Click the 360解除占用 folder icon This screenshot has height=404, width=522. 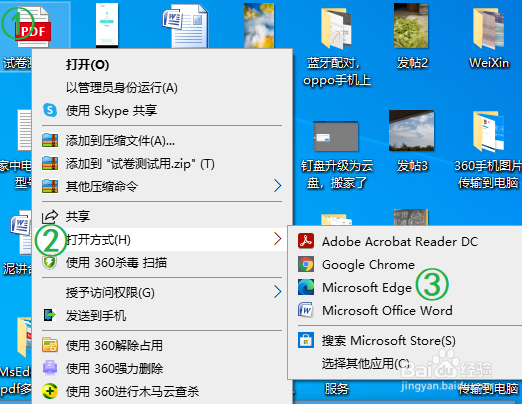coord(50,345)
